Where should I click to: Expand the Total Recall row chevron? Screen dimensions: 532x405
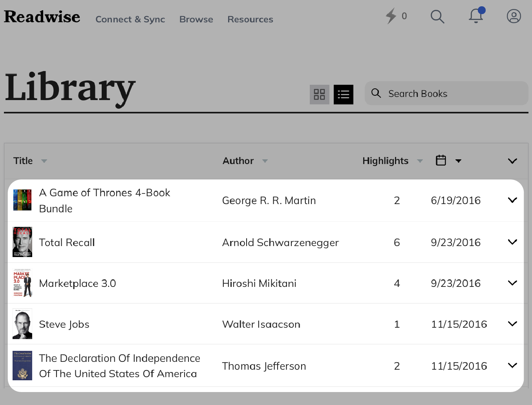pyautogui.click(x=512, y=242)
